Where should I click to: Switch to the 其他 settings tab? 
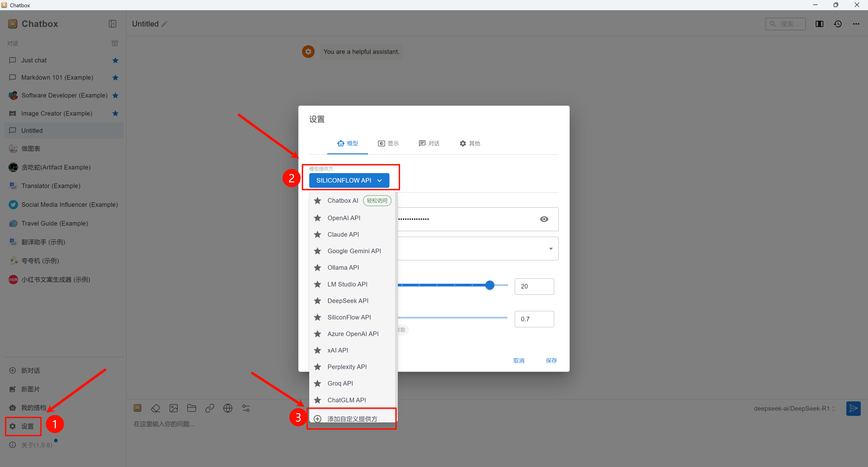(x=470, y=143)
